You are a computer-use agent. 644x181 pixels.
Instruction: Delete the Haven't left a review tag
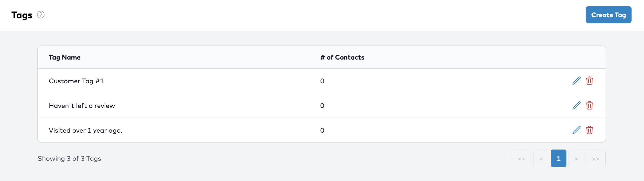point(589,105)
